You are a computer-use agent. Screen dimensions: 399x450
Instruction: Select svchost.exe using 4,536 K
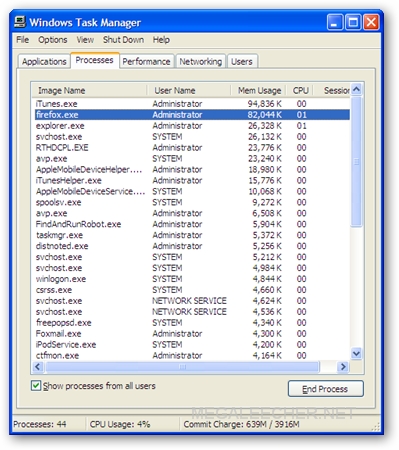(x=191, y=312)
